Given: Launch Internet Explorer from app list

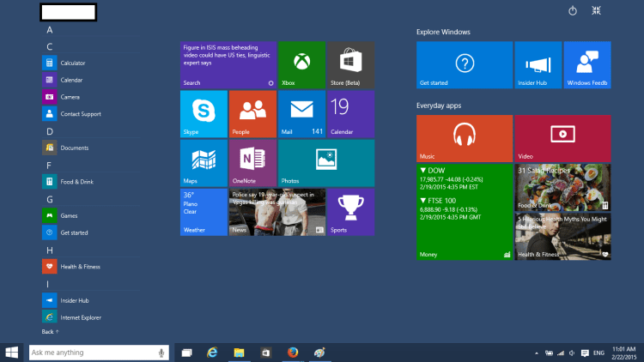Looking at the screenshot, I should (90, 317).
